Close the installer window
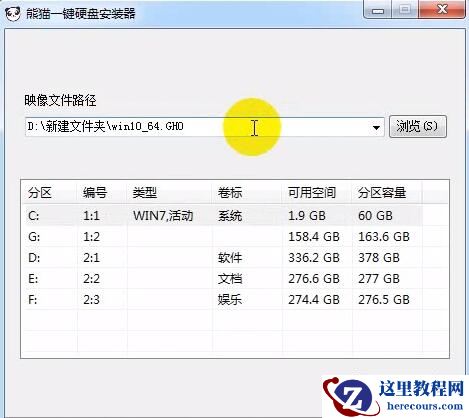 point(442,9)
